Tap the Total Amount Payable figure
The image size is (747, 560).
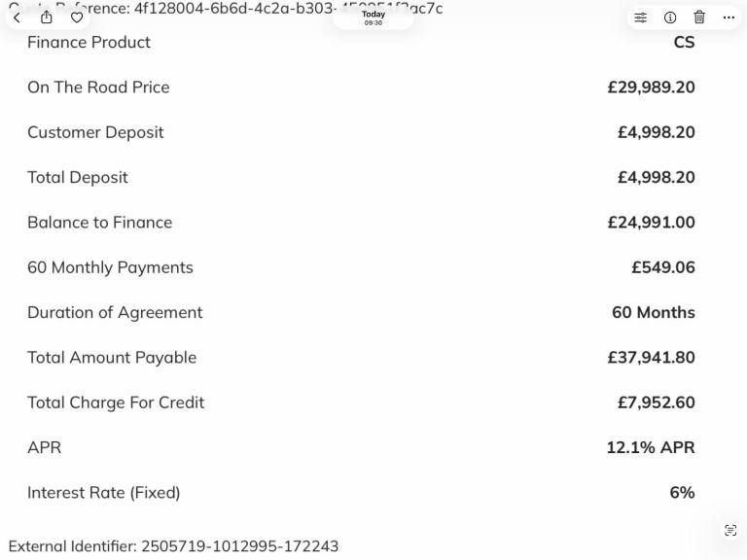(x=651, y=357)
